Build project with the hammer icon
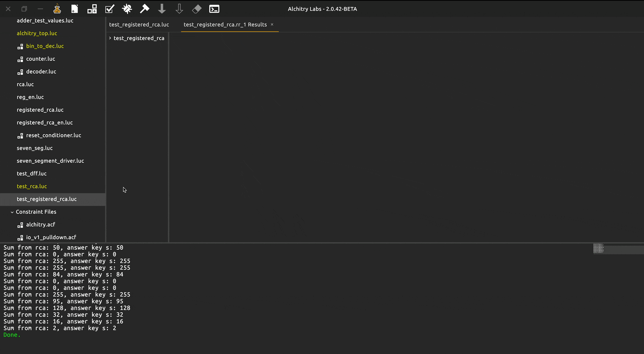The width and height of the screenshot is (644, 354). click(x=144, y=9)
